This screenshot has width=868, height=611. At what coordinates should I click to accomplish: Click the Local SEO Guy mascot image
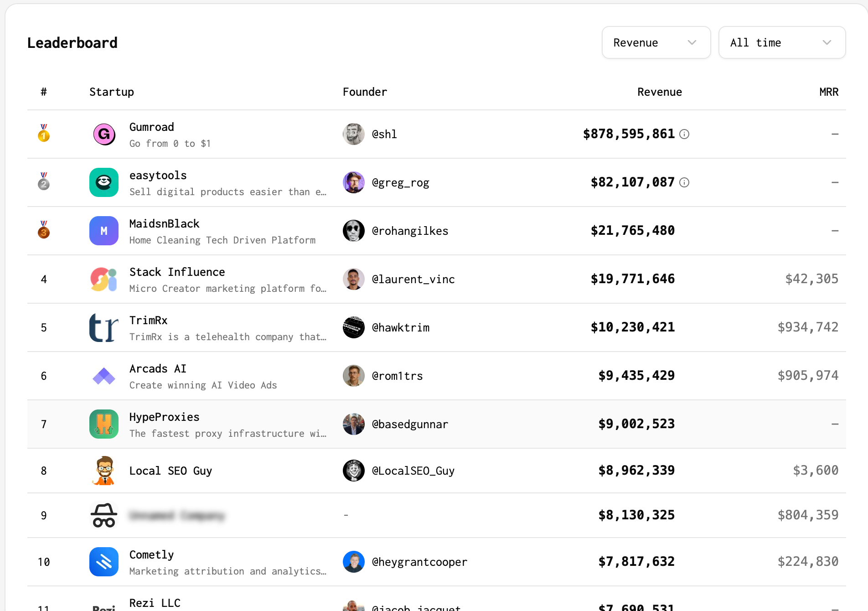[x=104, y=471]
